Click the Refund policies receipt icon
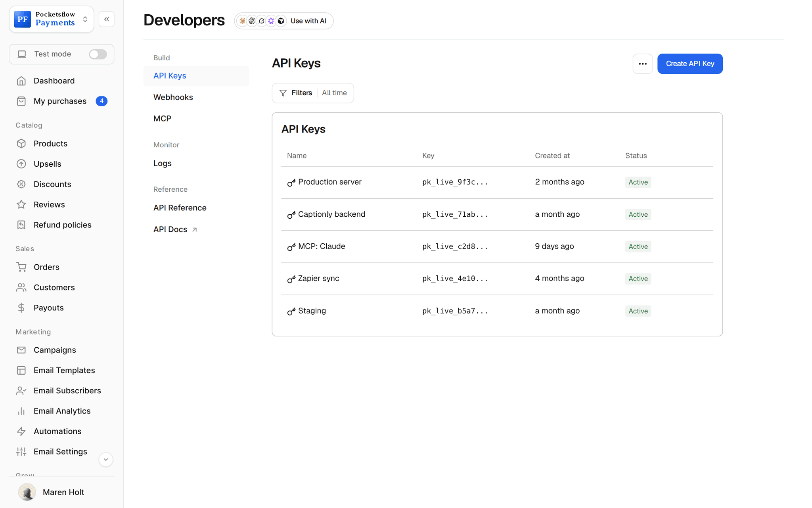 [x=21, y=225]
